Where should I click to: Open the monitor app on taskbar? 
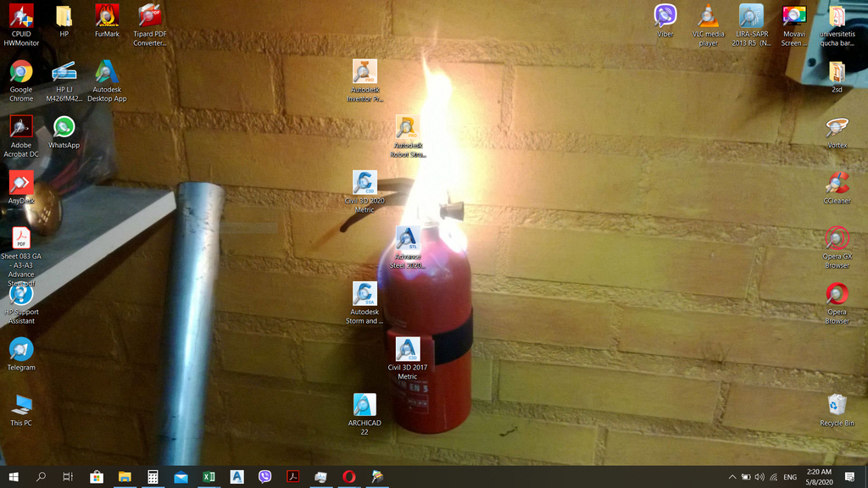tap(320, 476)
